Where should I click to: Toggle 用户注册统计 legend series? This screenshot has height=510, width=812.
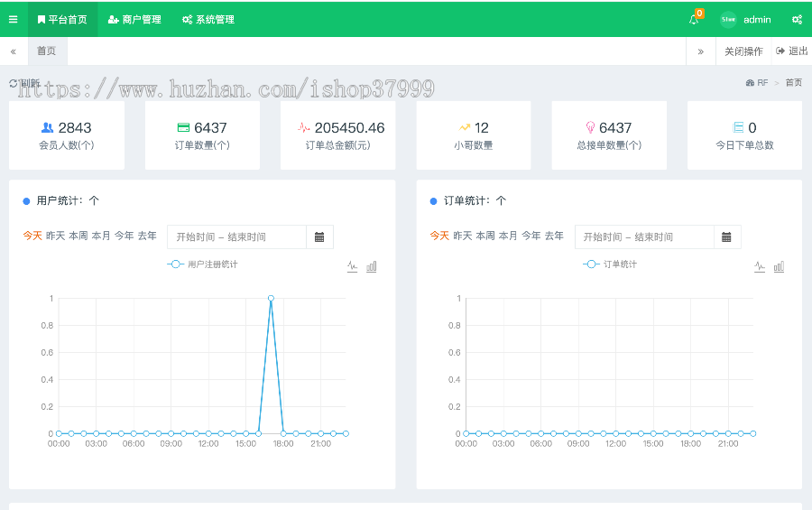point(202,264)
